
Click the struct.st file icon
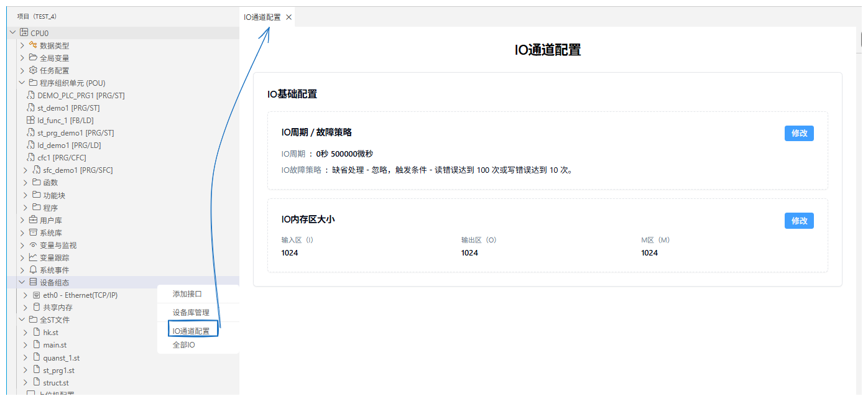pos(36,382)
